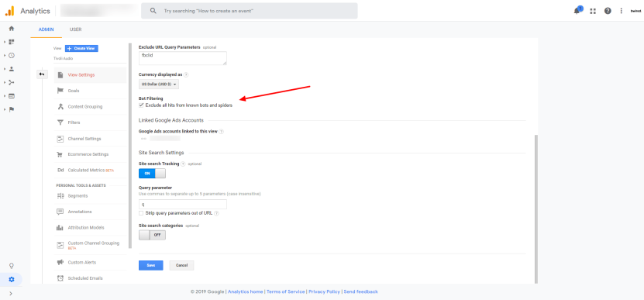Open the US Dollar currency dropdown
The width and height of the screenshot is (644, 300).
click(x=159, y=84)
